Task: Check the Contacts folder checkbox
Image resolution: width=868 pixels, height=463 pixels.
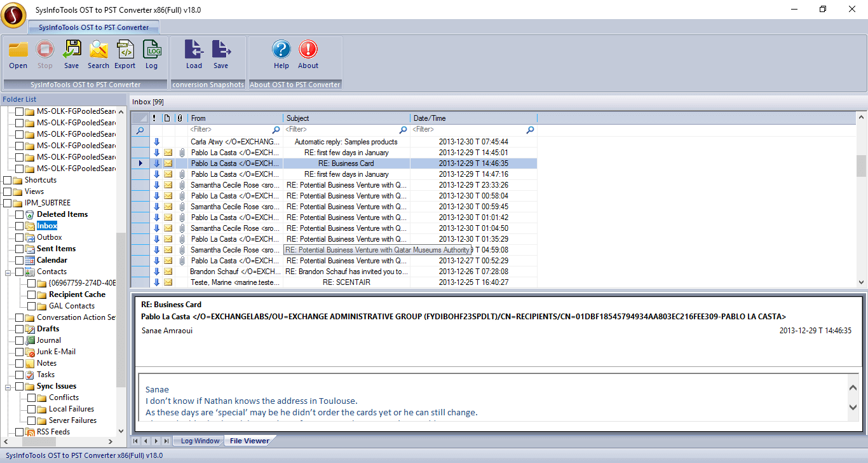Action: pos(19,272)
